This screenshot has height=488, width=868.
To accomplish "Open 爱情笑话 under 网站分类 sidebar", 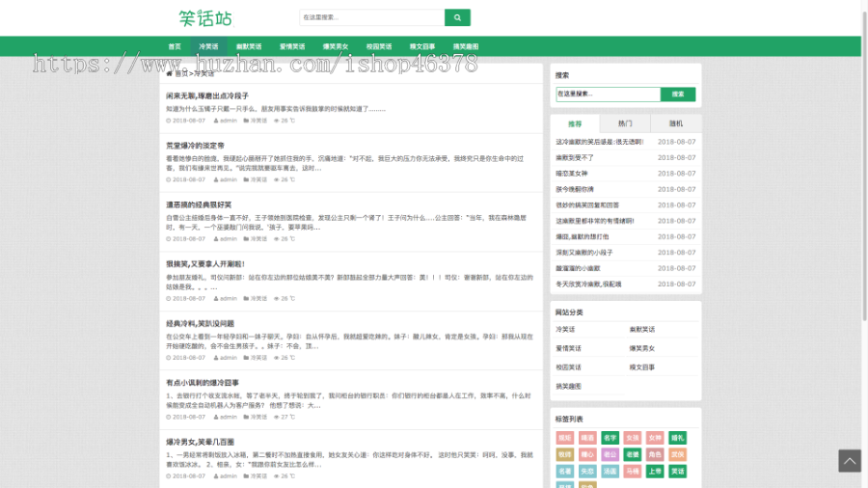I will coord(568,348).
